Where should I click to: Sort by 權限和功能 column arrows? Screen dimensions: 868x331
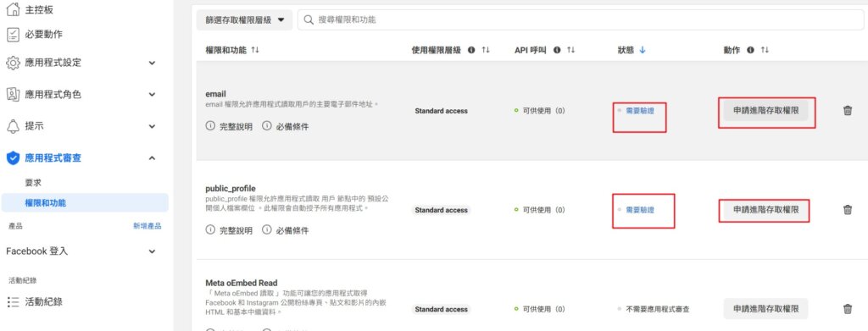255,50
